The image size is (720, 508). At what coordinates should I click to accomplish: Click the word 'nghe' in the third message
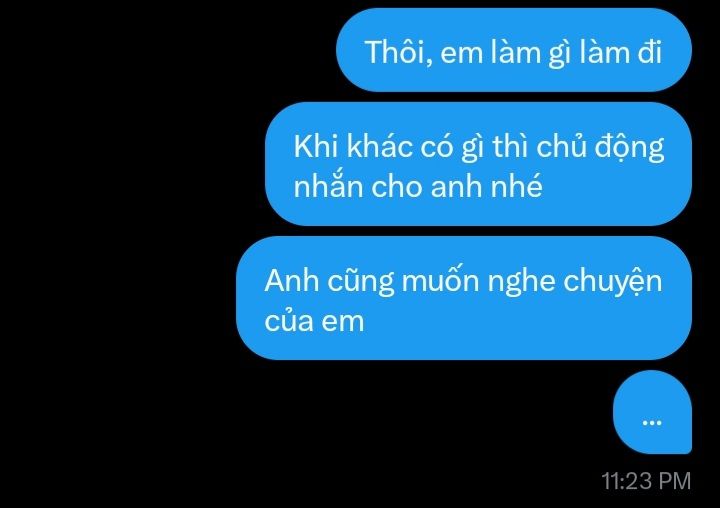pyautogui.click(x=521, y=282)
